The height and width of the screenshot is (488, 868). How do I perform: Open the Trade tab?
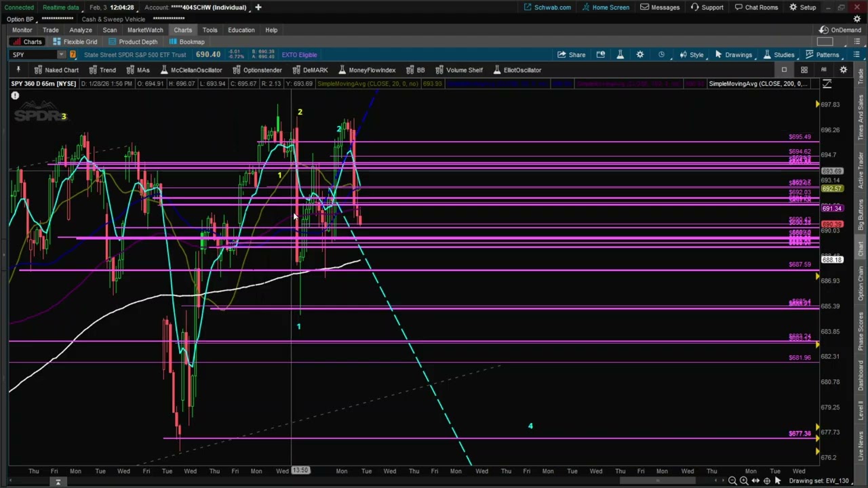coord(51,30)
